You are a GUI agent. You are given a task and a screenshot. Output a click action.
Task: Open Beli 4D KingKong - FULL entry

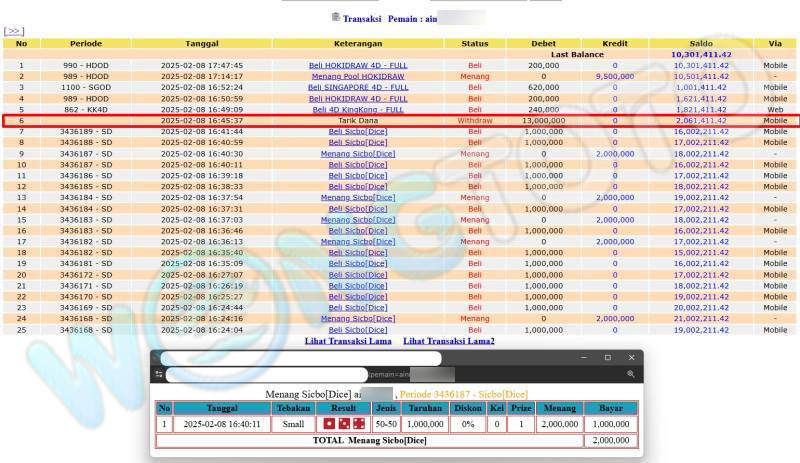click(x=358, y=109)
